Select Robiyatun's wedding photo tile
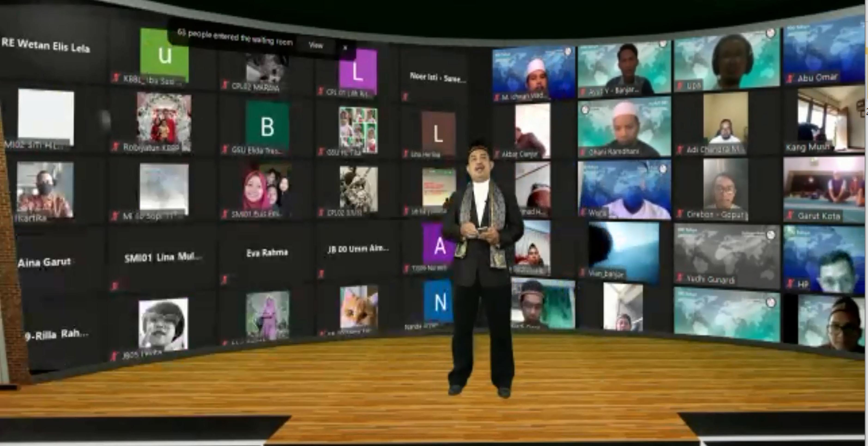 tap(164, 122)
